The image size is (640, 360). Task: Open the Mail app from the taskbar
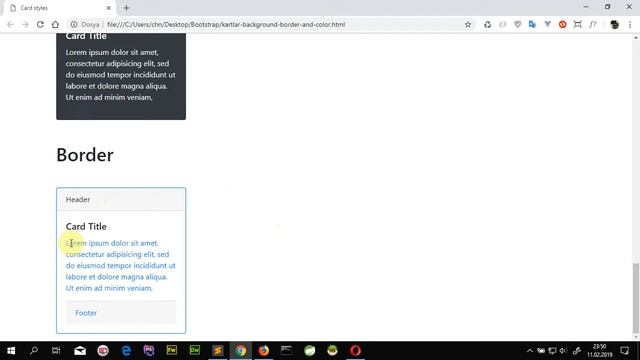pyautogui.click(x=80, y=351)
